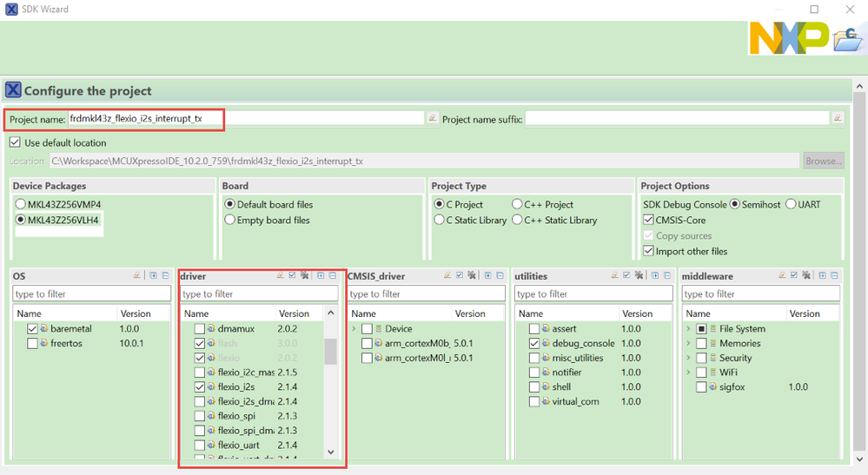
Task: Expand the Security middleware node
Action: point(689,358)
